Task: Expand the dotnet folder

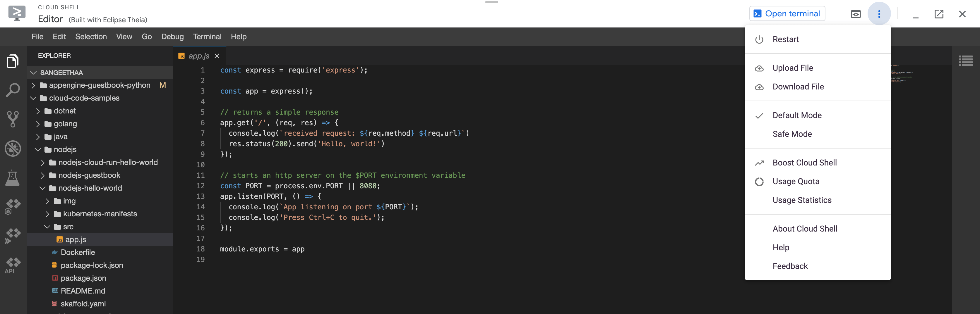Action: click(x=38, y=111)
